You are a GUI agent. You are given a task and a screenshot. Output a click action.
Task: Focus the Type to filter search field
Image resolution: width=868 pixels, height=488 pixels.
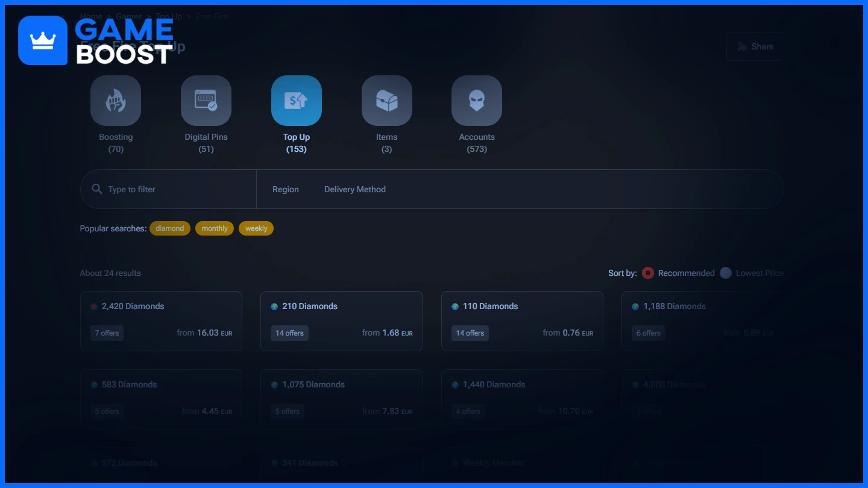pos(168,189)
